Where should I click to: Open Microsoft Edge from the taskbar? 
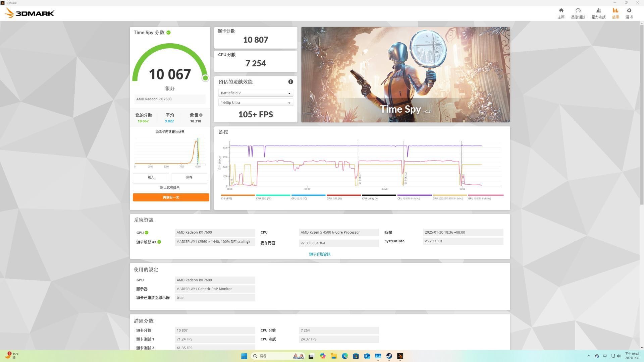[344, 356]
